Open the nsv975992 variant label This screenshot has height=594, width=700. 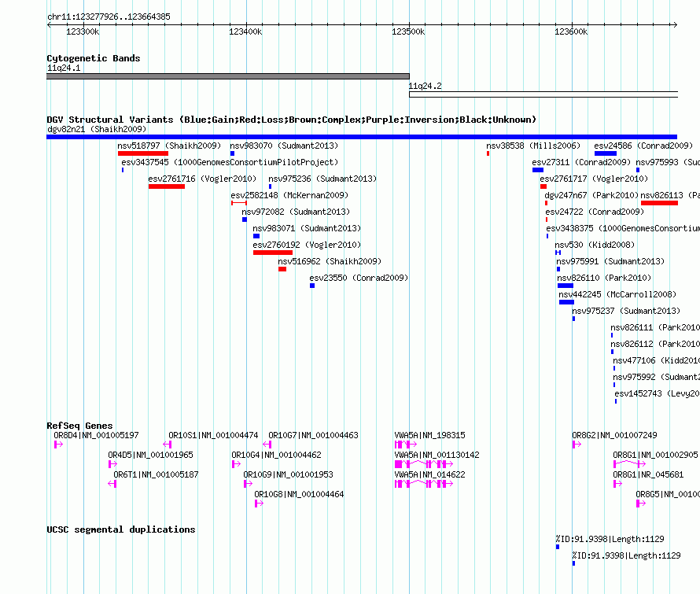click(x=656, y=377)
